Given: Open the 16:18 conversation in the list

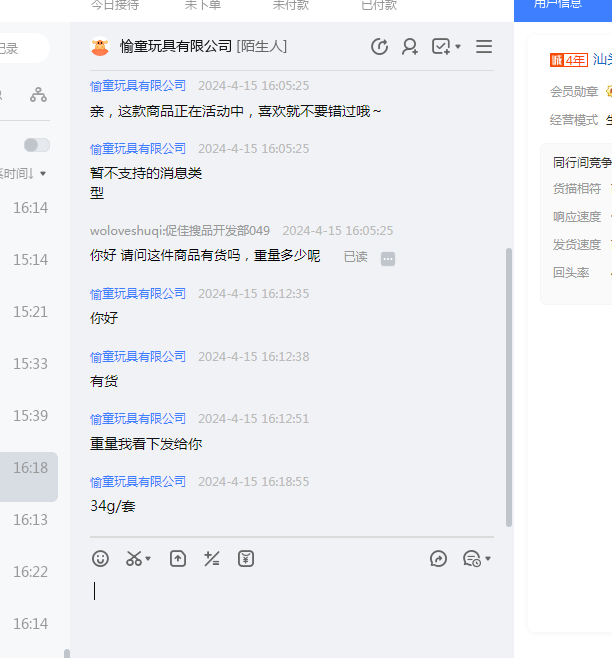Looking at the screenshot, I should tap(29, 468).
